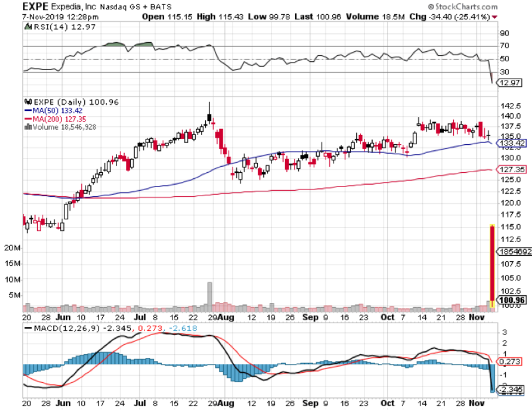Click the candlestick icon beside EXPE (Daily)
Image resolution: width=532 pixels, height=410 pixels.
point(27,102)
